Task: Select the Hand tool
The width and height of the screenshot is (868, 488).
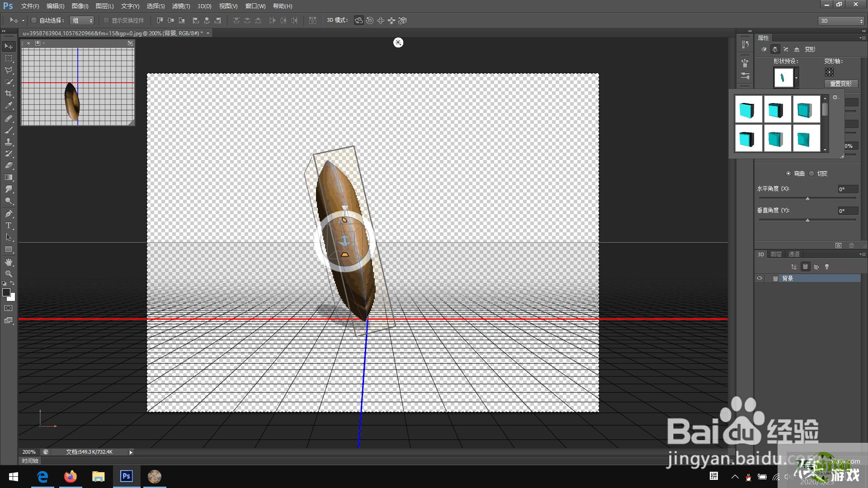Action: tap(9, 262)
